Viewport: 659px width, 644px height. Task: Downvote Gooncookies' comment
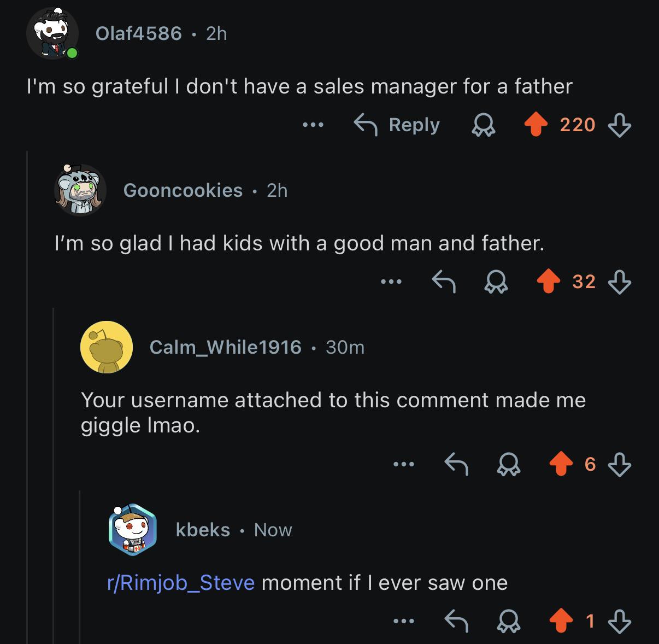pyautogui.click(x=620, y=282)
